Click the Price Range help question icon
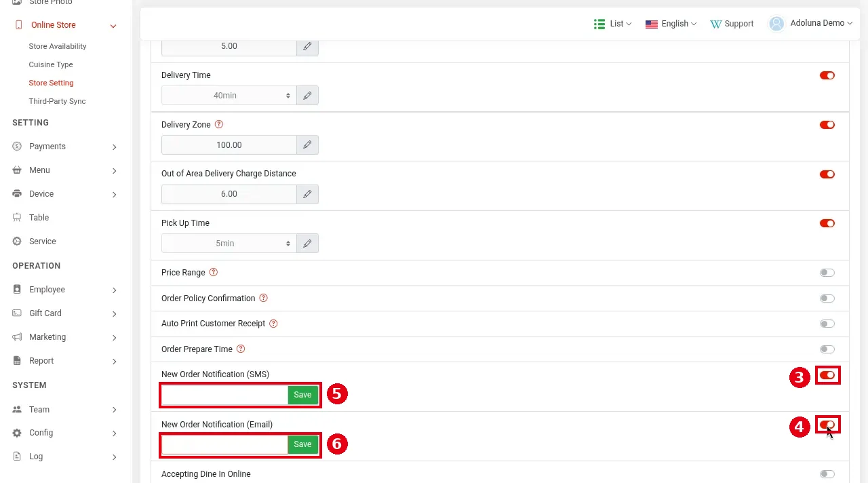868x483 pixels. [214, 273]
